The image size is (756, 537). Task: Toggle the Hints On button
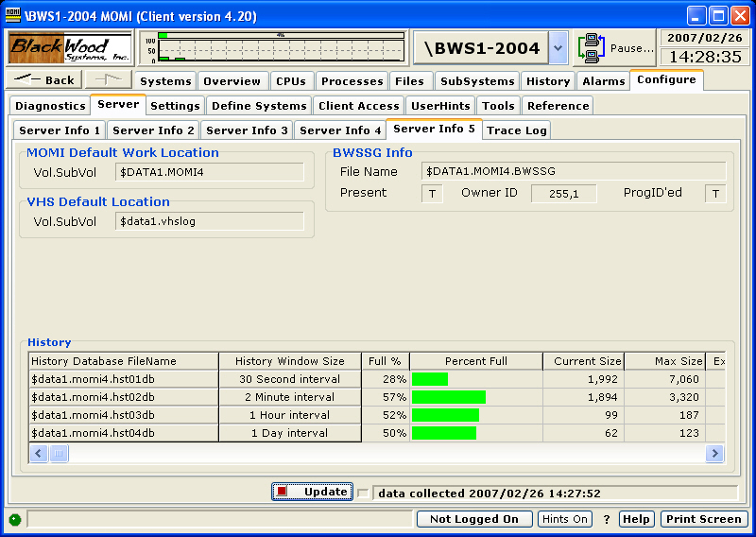point(564,519)
